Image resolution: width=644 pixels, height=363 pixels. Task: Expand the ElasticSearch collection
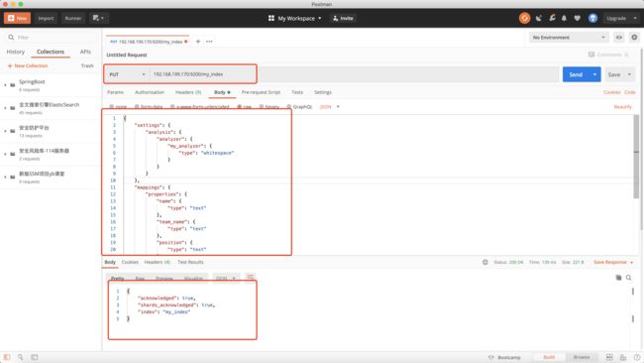(x=5, y=108)
